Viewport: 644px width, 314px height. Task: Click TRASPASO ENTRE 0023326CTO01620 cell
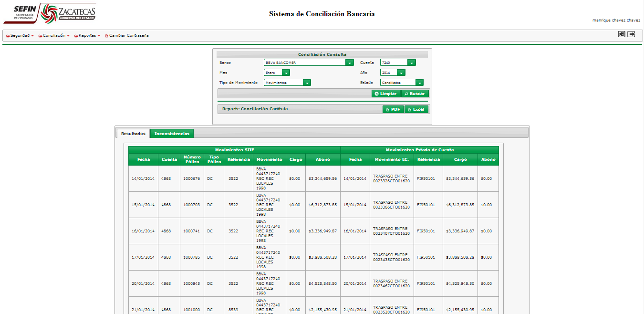[392, 178]
